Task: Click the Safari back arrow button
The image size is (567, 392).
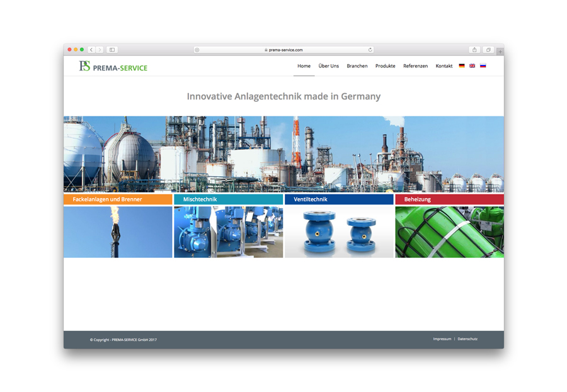Action: coord(91,50)
